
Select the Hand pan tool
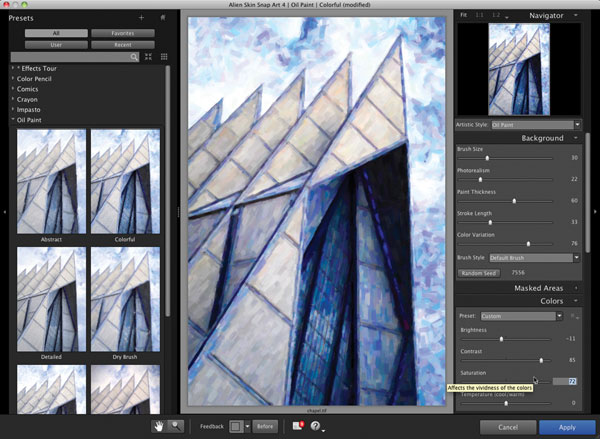159,426
